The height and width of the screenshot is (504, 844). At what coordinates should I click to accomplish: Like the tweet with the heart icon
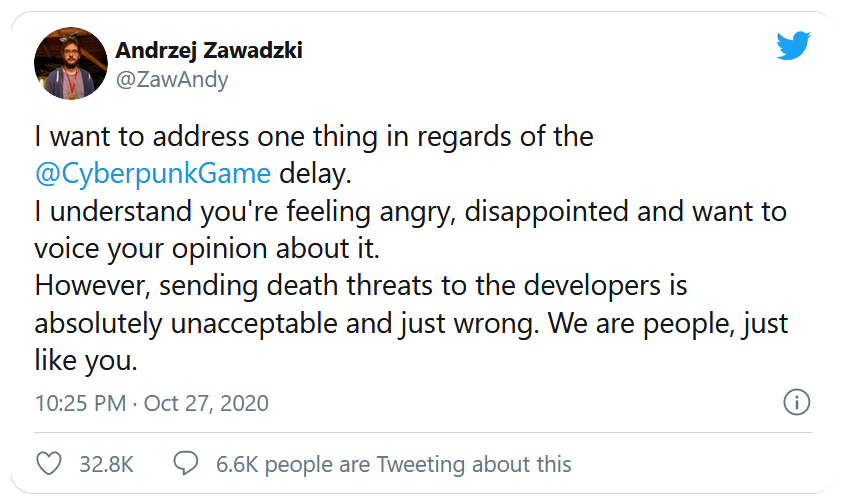pyautogui.click(x=48, y=464)
